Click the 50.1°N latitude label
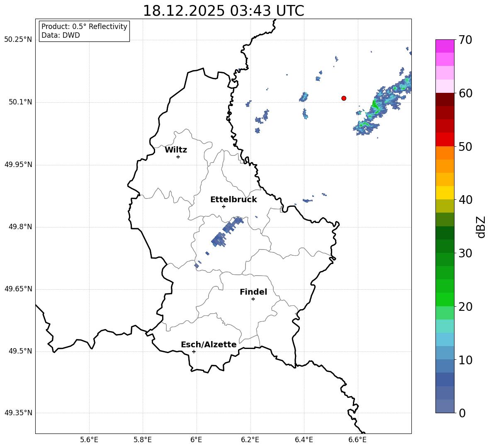The width and height of the screenshot is (491, 448). [x=20, y=102]
